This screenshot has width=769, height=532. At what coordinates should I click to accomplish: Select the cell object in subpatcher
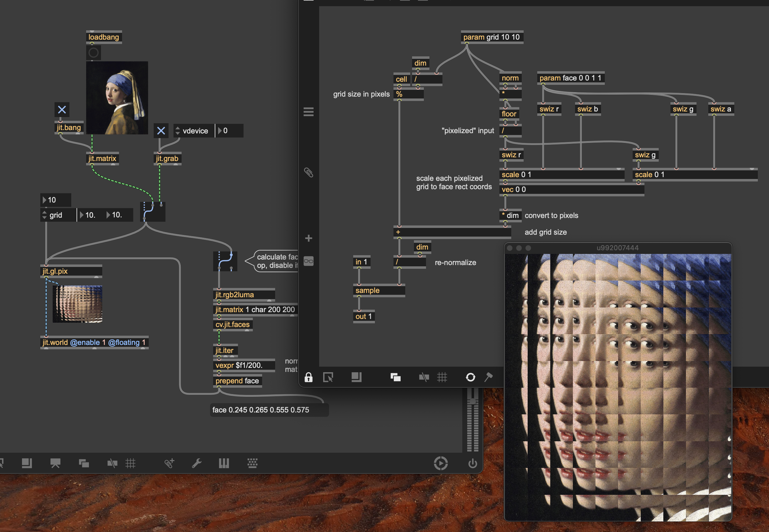(x=402, y=79)
